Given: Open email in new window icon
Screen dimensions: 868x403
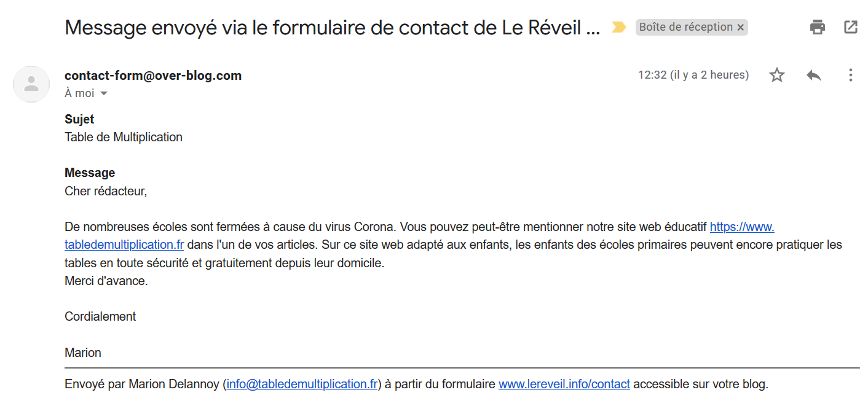Looking at the screenshot, I should coord(851,27).
